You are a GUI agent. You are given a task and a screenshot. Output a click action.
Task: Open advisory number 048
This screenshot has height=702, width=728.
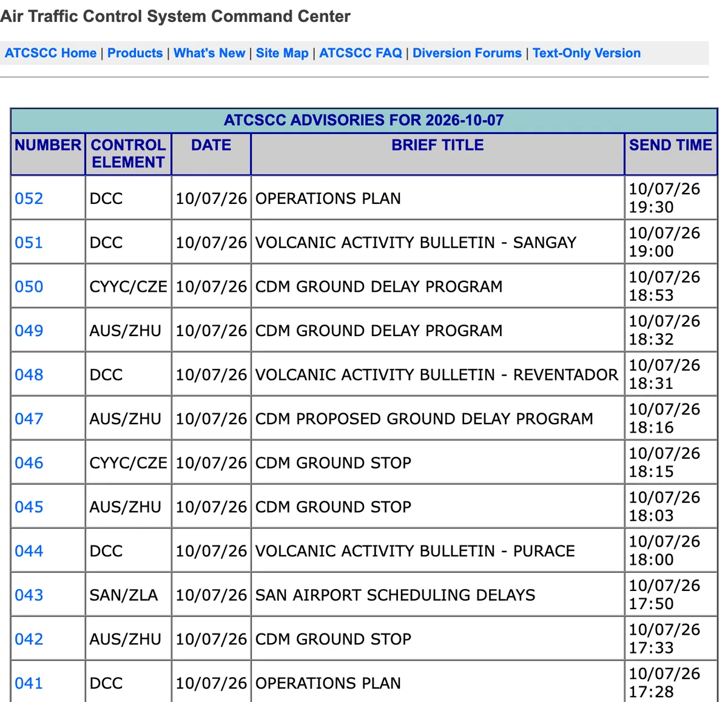[29, 374]
